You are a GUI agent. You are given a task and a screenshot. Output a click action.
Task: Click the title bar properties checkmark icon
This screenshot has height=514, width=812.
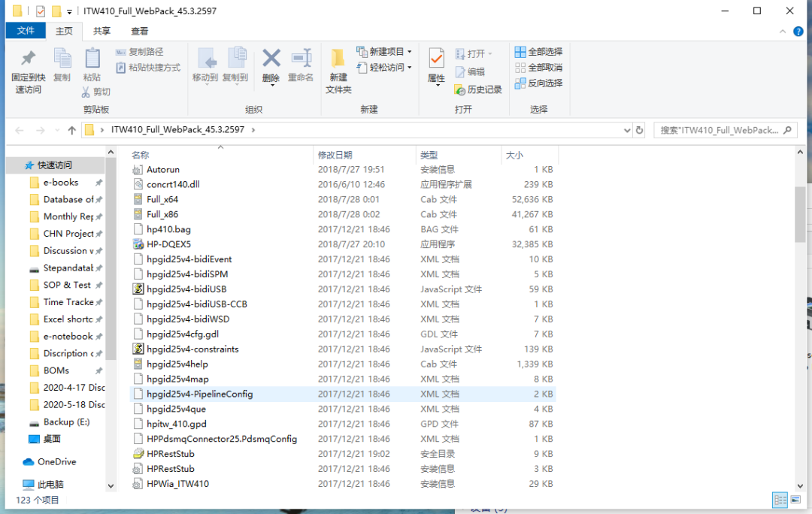click(41, 11)
